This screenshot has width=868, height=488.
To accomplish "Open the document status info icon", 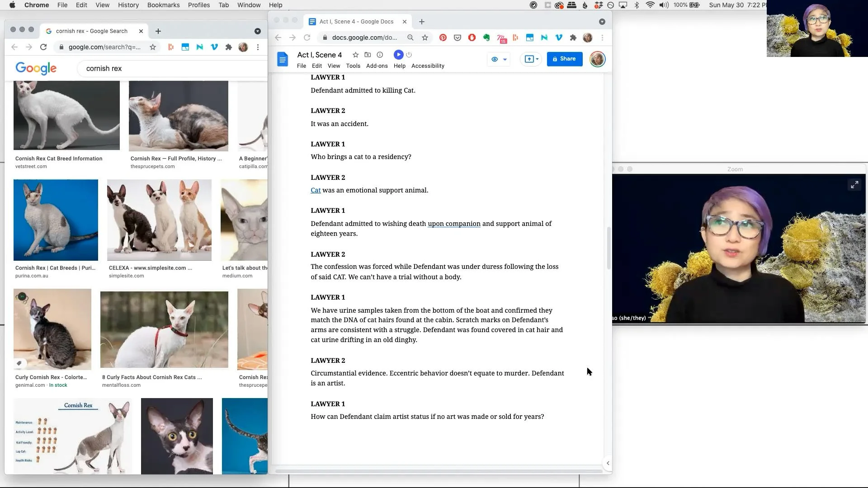I will pyautogui.click(x=380, y=55).
